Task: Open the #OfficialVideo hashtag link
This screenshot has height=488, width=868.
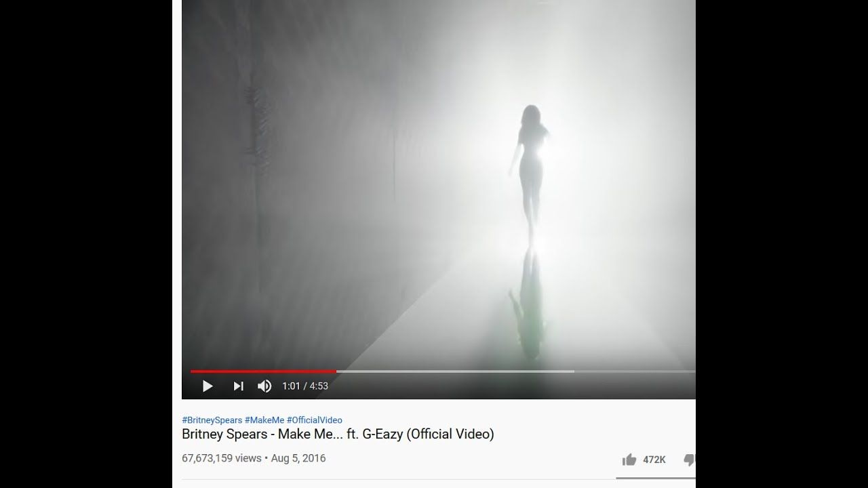Action: pyautogui.click(x=315, y=420)
